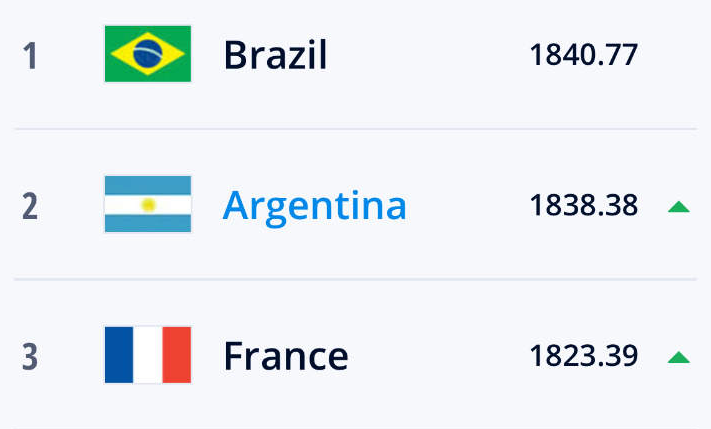Click the France flag icon
Viewport: 711px width, 429px height.
coord(148,355)
